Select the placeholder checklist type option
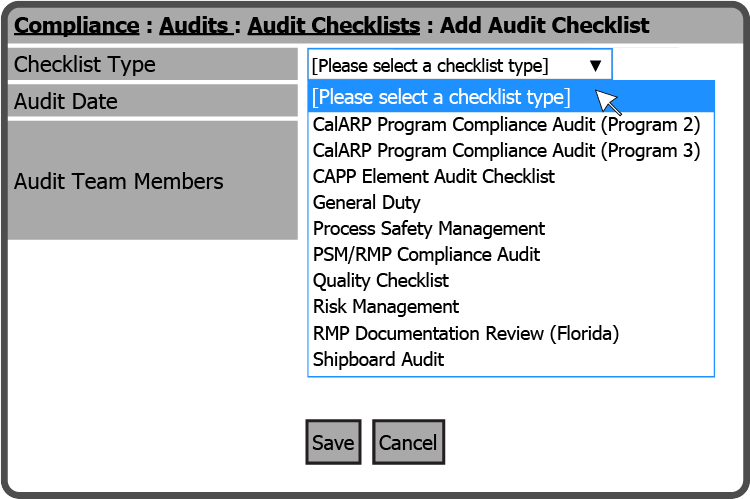 [441, 97]
